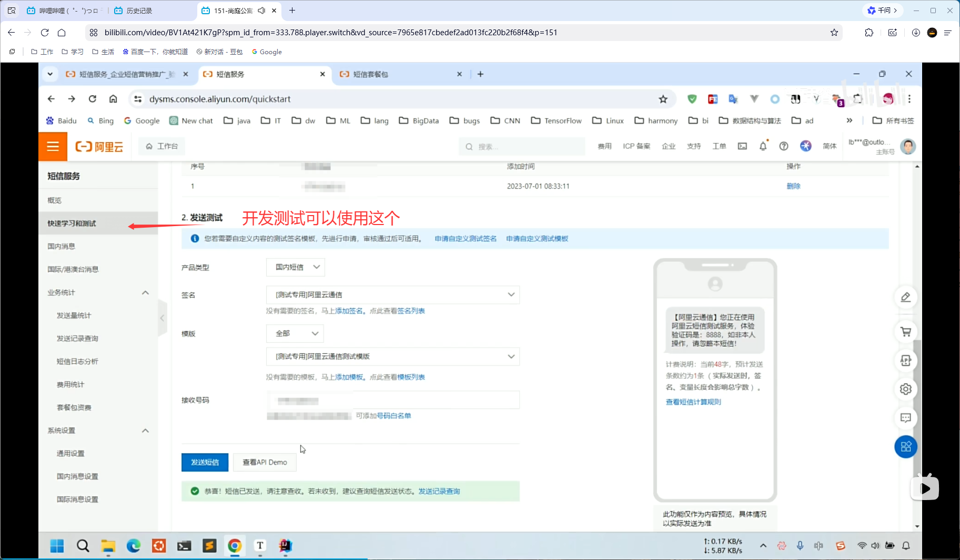This screenshot has height=560, width=960.
Task: Collapse the 业务统计 section
Action: pos(146,292)
